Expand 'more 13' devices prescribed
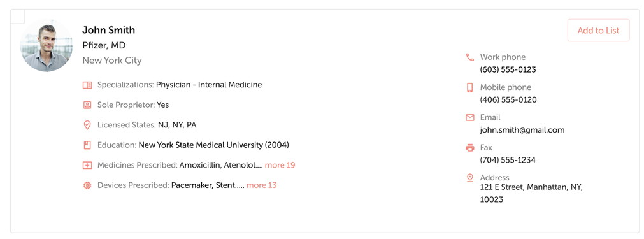The image size is (644, 239). [261, 185]
